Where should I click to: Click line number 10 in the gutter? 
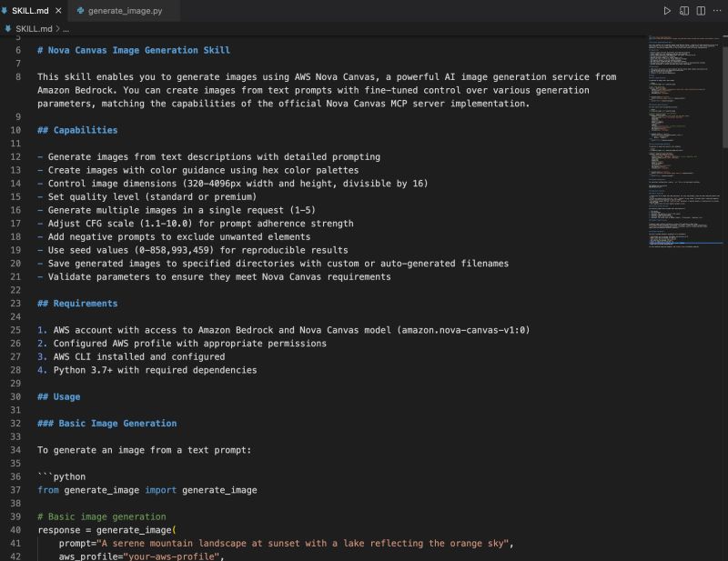(x=15, y=130)
